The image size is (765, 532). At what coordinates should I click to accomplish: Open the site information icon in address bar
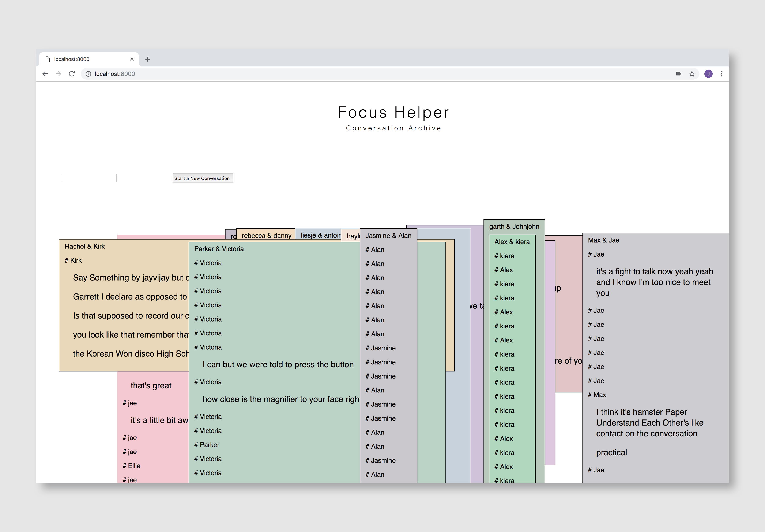88,74
